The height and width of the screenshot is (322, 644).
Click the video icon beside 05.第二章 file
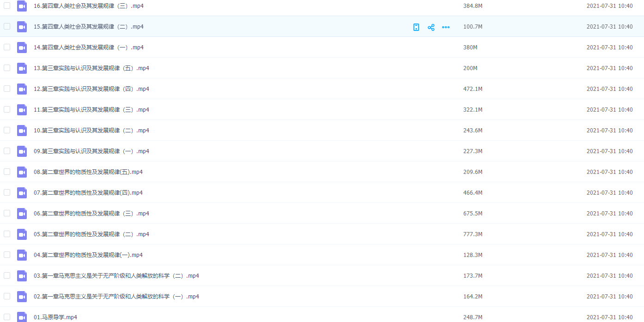22,234
